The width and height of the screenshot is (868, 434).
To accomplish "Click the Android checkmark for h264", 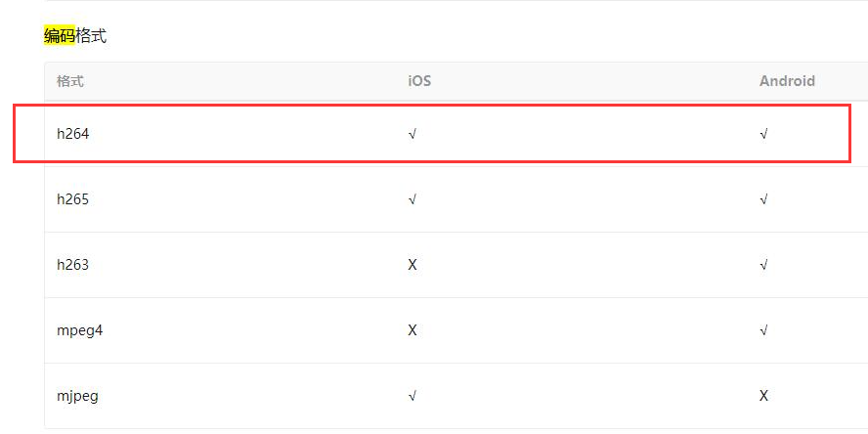I will (764, 134).
